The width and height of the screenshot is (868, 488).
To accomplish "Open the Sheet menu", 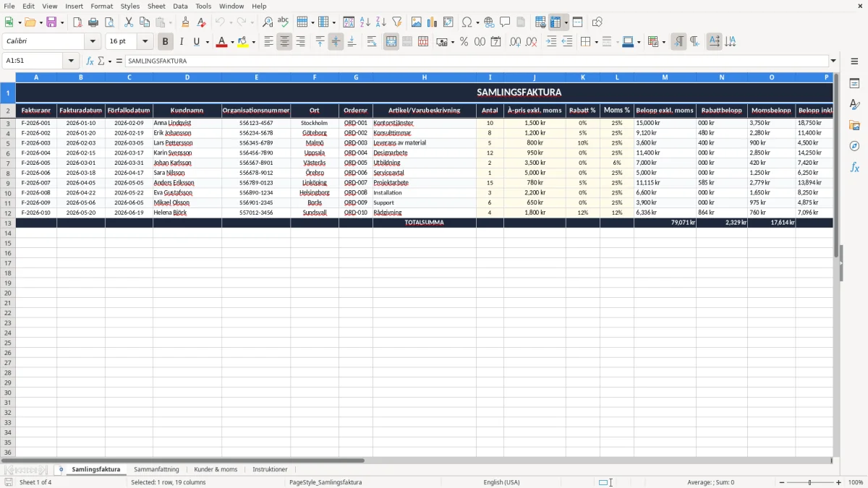I will pyautogui.click(x=156, y=6).
